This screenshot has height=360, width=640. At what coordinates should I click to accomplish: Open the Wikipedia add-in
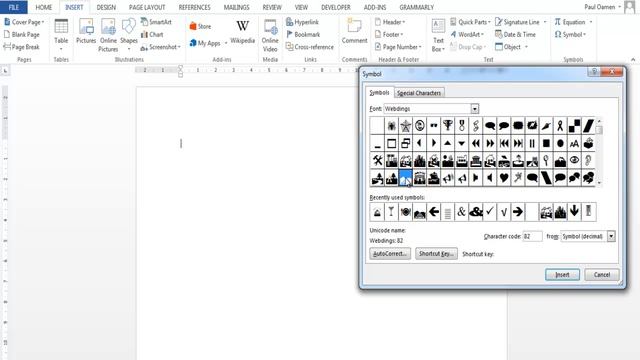coord(242,32)
